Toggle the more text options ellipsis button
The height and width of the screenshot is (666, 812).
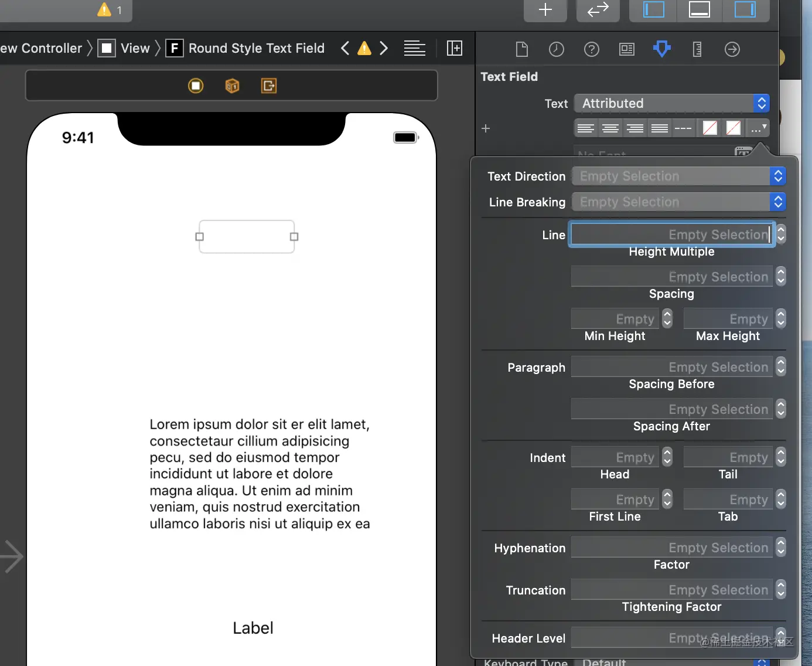[x=758, y=128]
